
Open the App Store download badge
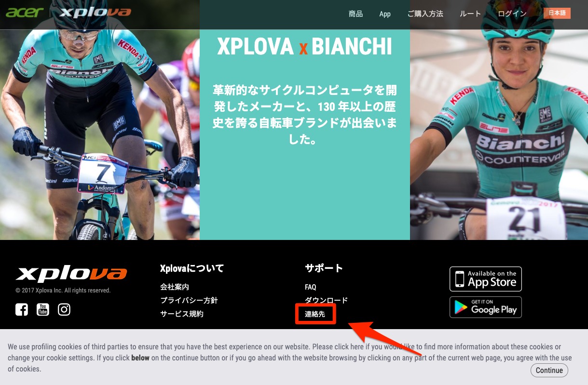click(x=486, y=279)
